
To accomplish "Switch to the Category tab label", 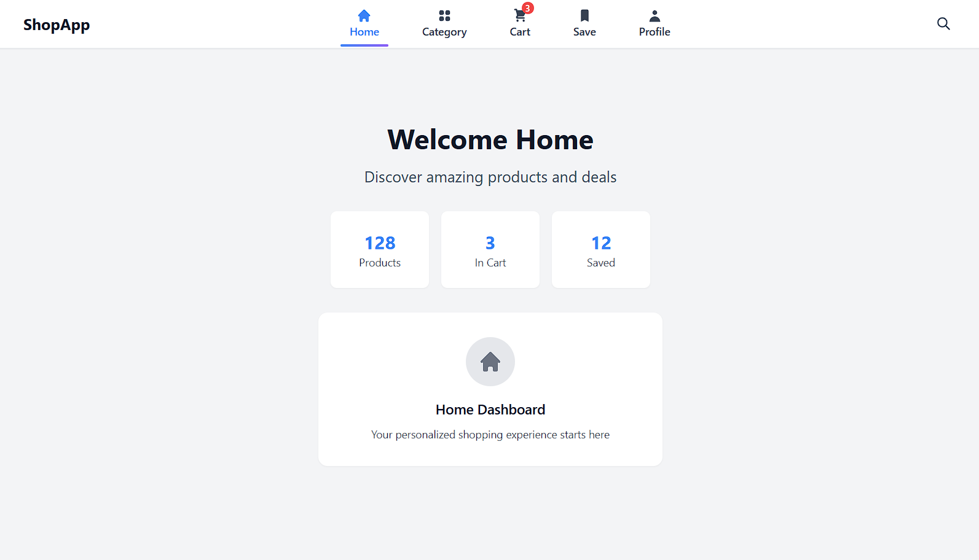I will coord(444,32).
